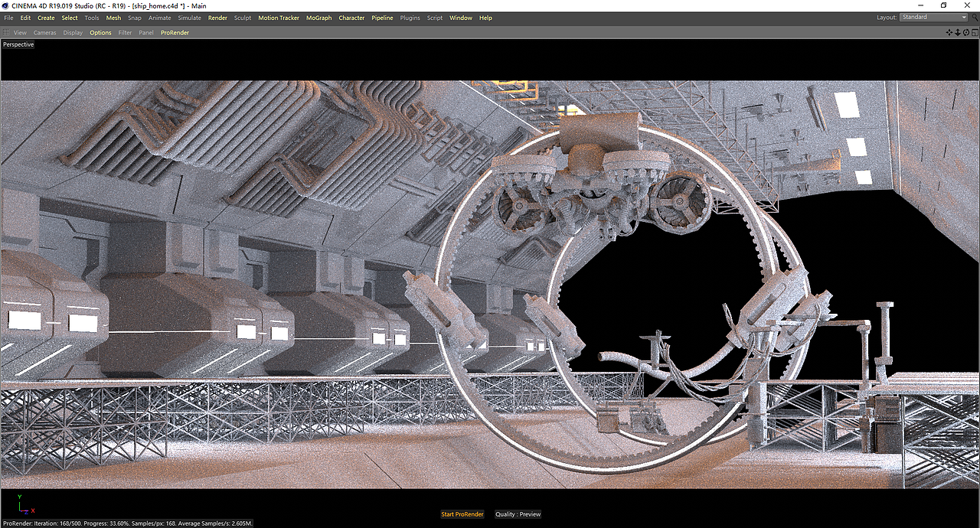This screenshot has height=528, width=980.
Task: Open the Help menu
Action: tap(485, 18)
